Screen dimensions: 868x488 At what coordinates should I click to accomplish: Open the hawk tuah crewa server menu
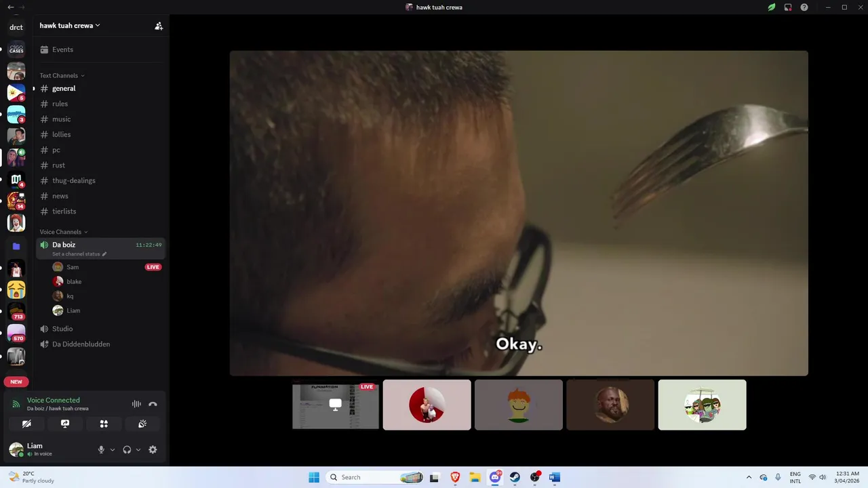pyautogui.click(x=70, y=26)
